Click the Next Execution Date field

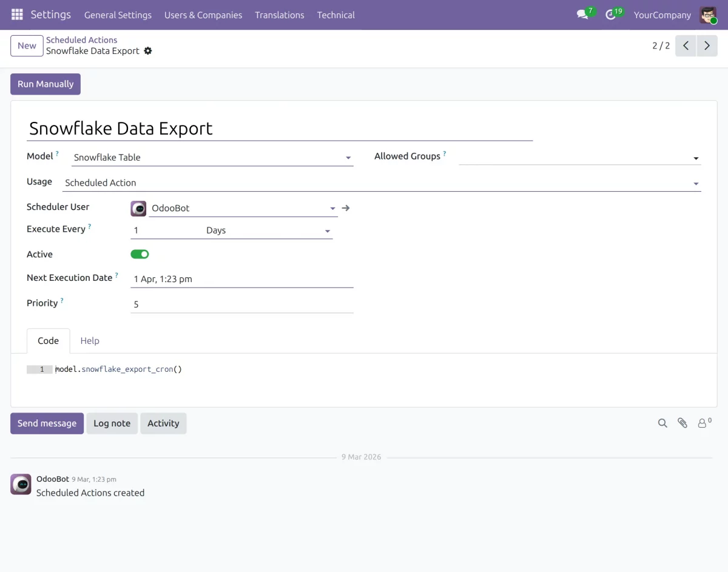point(241,279)
